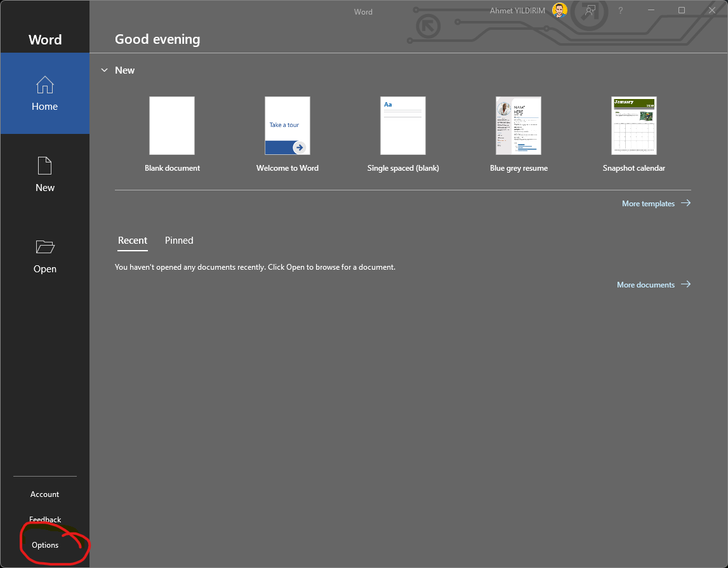Click the arrow next to More templates
The width and height of the screenshot is (728, 568).
(685, 203)
